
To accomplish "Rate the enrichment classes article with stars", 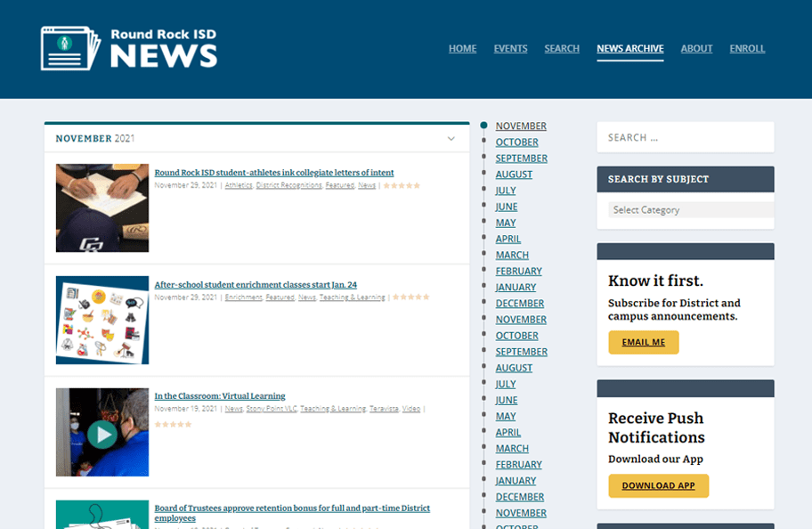I will coord(411,297).
